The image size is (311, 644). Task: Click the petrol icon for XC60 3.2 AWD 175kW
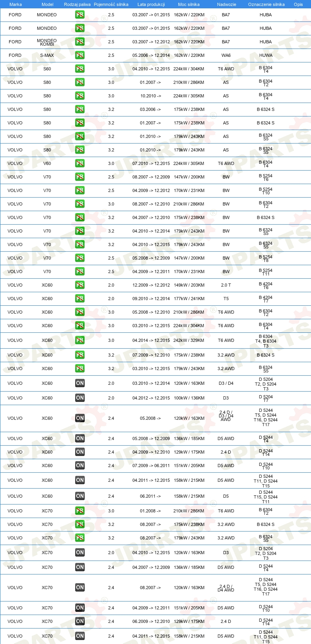80,355
